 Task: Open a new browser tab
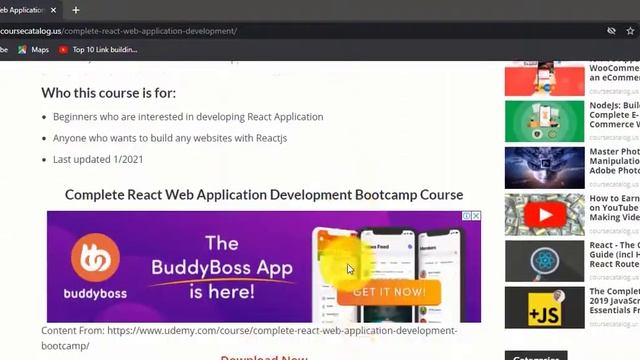coord(76,10)
